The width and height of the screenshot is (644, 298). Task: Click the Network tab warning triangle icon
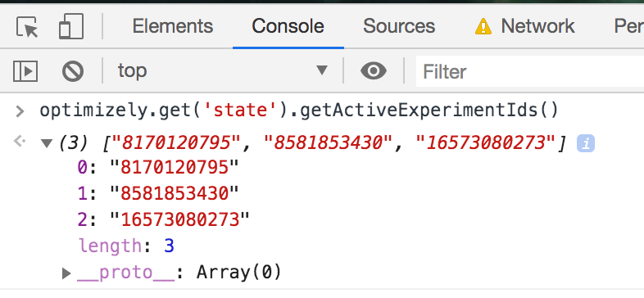coord(483,27)
